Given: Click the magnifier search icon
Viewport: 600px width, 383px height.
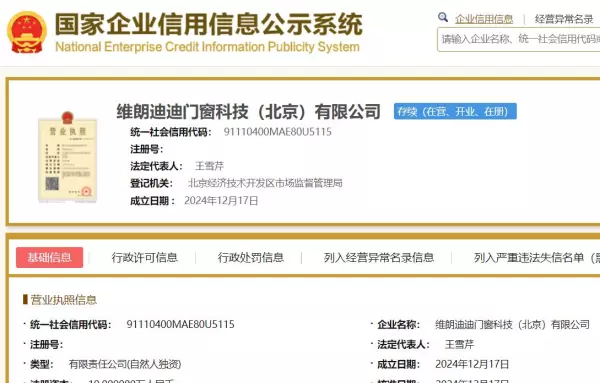Looking at the screenshot, I should (x=443, y=17).
